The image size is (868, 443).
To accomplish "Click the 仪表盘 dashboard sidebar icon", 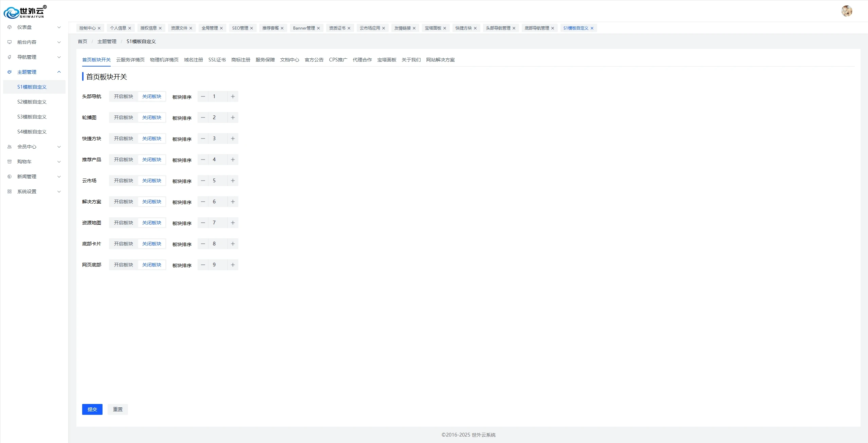I will pos(10,27).
